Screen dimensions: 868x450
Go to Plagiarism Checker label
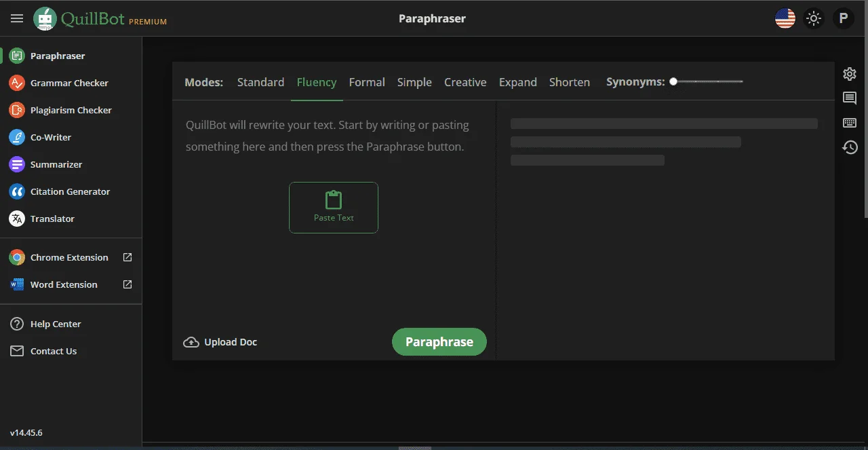(x=71, y=110)
